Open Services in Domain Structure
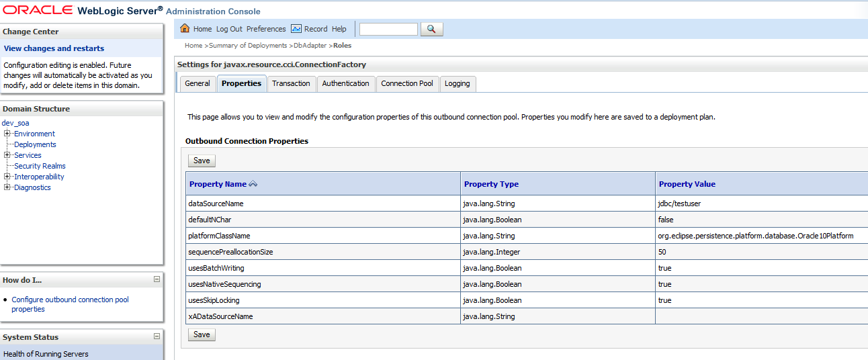868x360 pixels. tap(28, 155)
